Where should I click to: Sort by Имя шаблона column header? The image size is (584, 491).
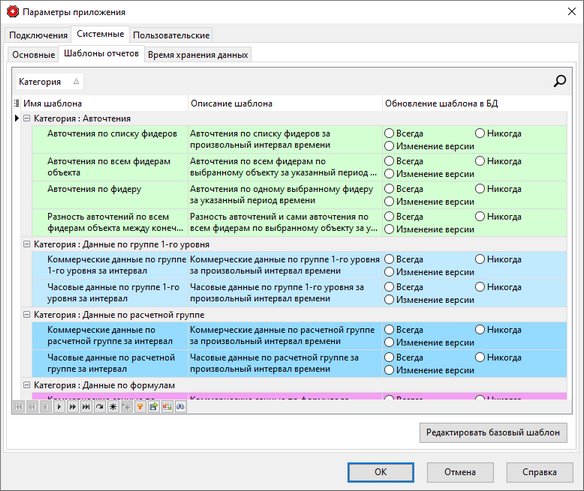[x=104, y=103]
